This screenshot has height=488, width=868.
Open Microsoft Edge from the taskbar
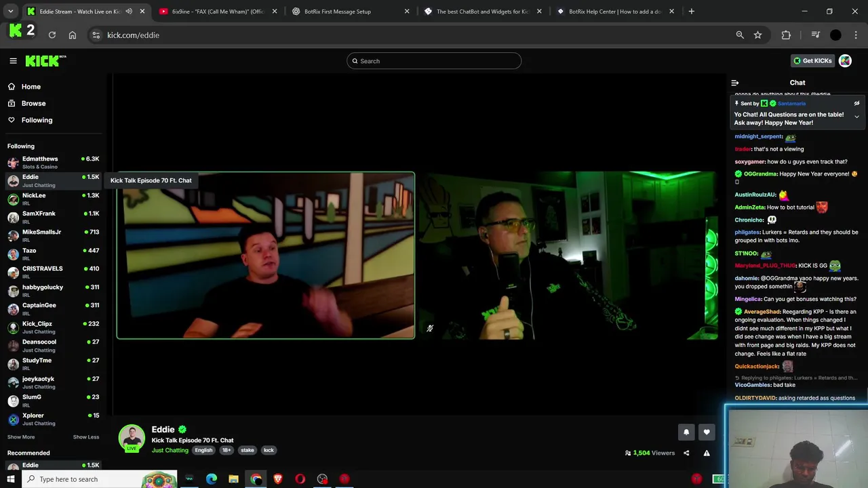212,479
